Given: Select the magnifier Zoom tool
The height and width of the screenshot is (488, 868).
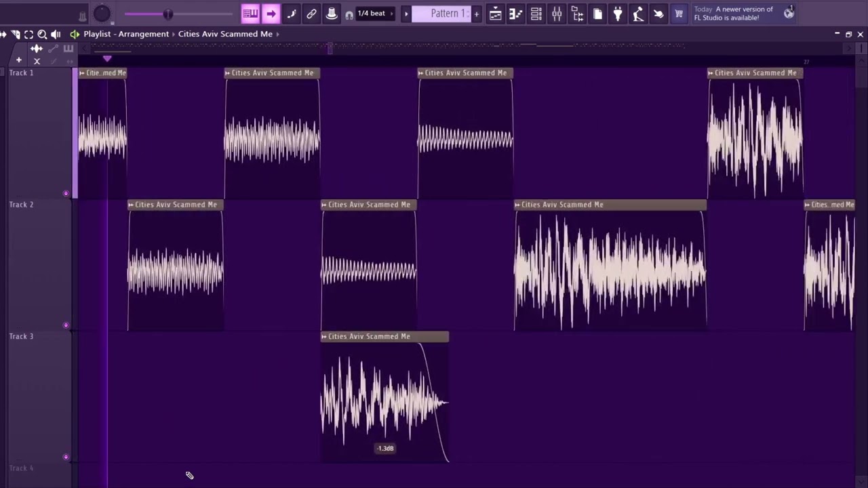Looking at the screenshot, I should [x=42, y=34].
